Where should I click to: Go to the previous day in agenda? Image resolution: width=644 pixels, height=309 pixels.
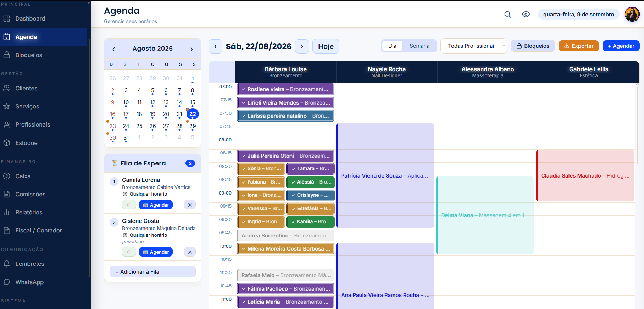[216, 46]
